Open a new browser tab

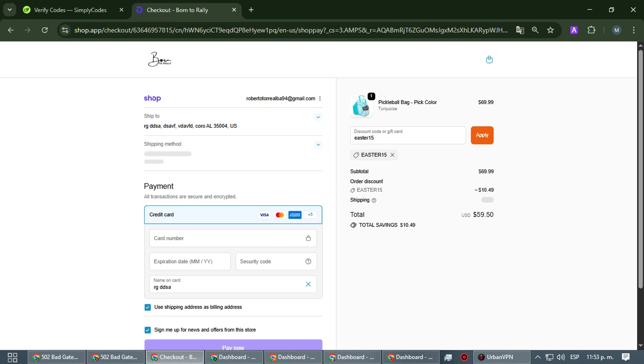[x=251, y=10]
